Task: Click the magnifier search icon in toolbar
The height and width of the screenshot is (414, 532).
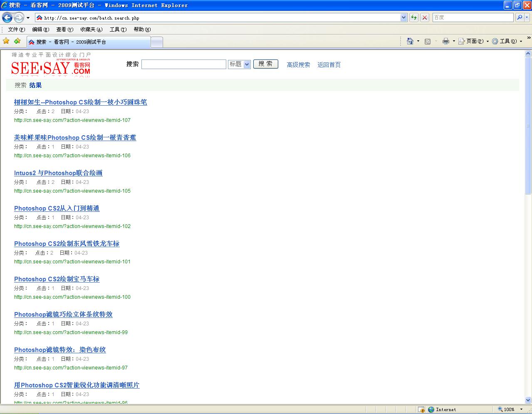Action: (x=520, y=17)
